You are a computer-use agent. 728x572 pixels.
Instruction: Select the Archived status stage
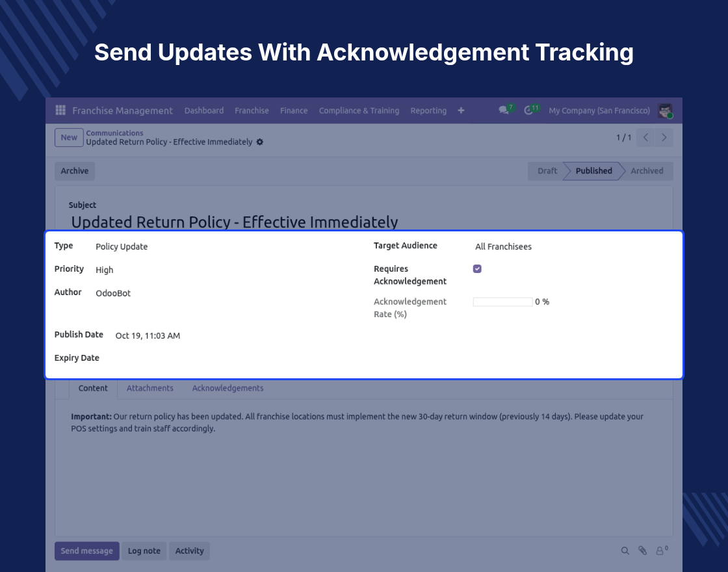tap(647, 171)
